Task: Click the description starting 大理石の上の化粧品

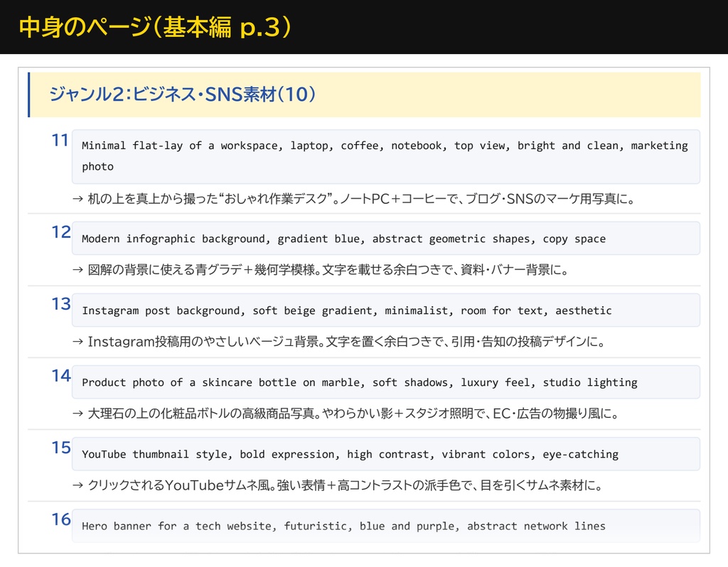Action: point(346,414)
